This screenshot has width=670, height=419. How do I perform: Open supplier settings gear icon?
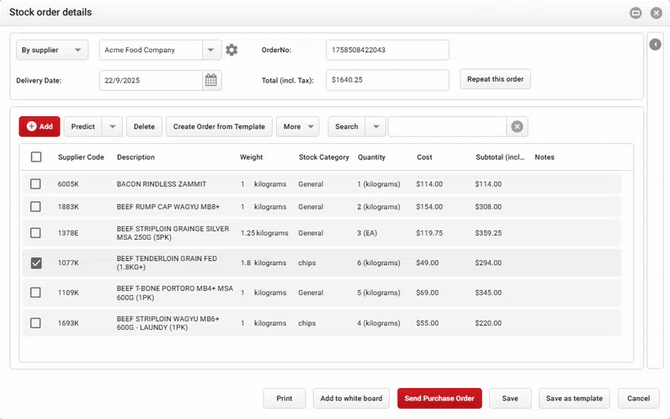pos(232,50)
